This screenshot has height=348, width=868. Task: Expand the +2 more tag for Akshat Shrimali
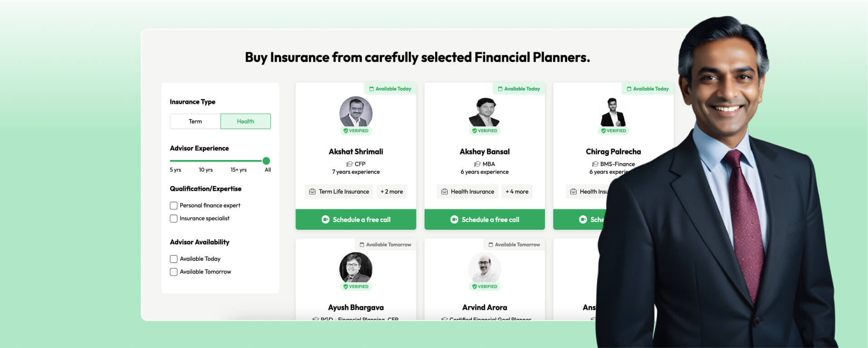click(x=392, y=192)
